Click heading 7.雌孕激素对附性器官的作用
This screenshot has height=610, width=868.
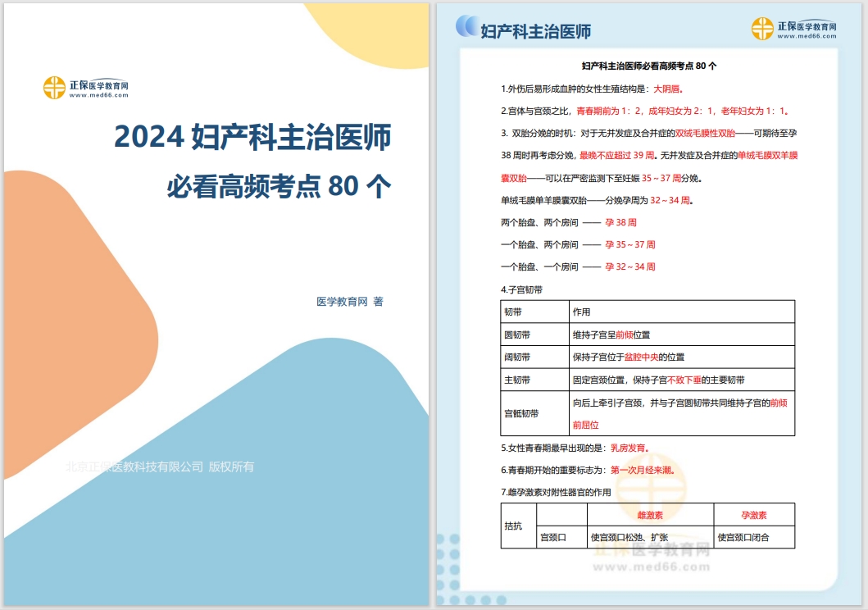click(556, 492)
